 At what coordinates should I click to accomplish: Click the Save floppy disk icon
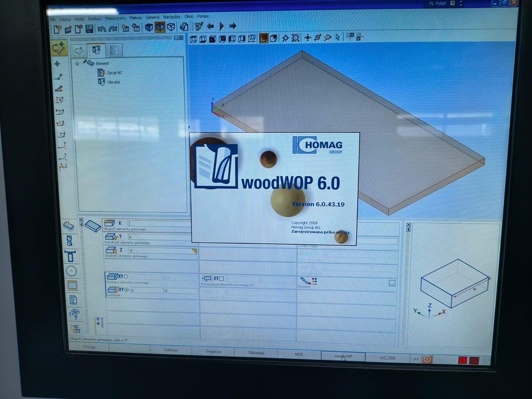pyautogui.click(x=90, y=28)
